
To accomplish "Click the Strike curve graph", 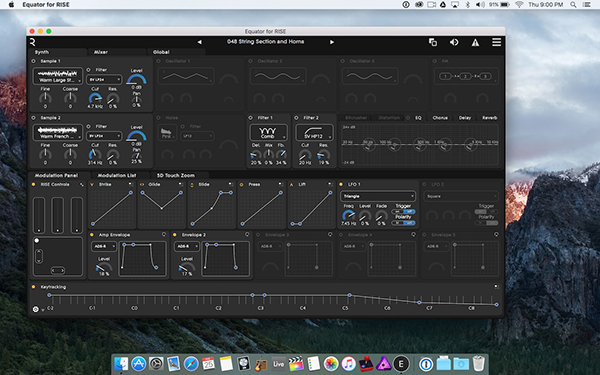I will pyautogui.click(x=112, y=208).
